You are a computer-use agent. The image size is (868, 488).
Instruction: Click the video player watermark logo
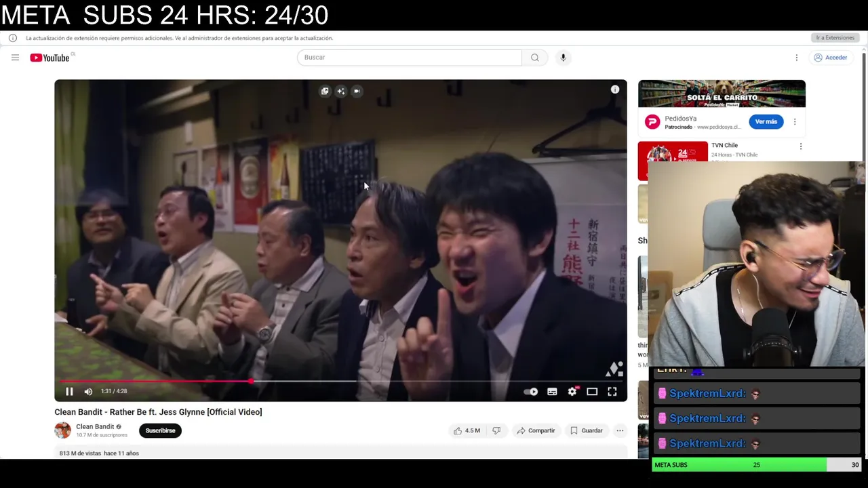click(614, 369)
